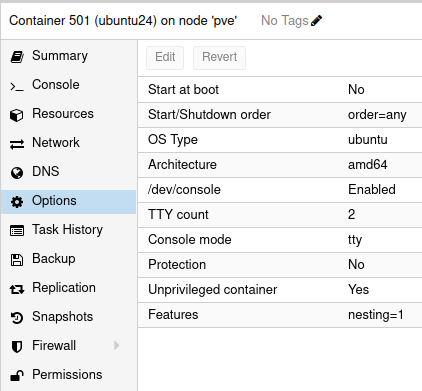Select the Start/Shutdown order row
Viewport: 422px width, 391px height.
[x=280, y=115]
